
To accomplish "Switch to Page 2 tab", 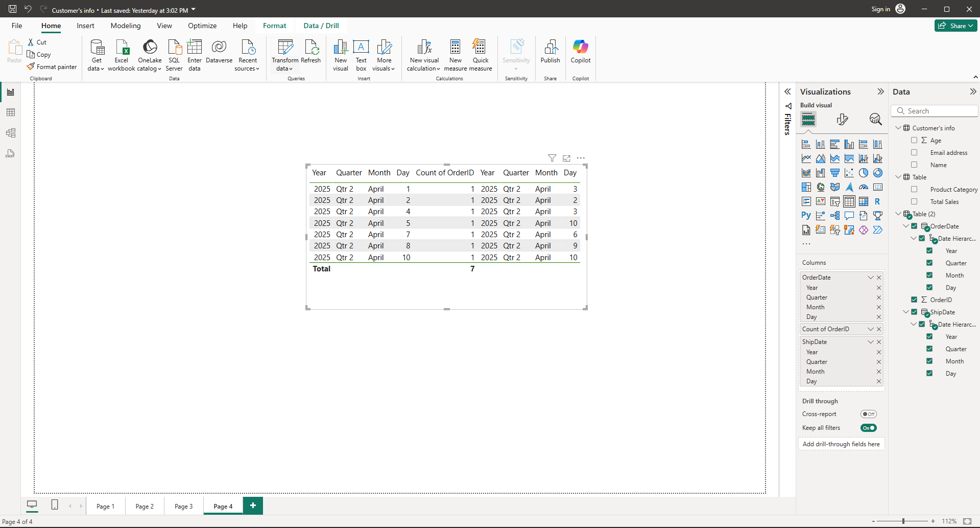I will (x=145, y=506).
